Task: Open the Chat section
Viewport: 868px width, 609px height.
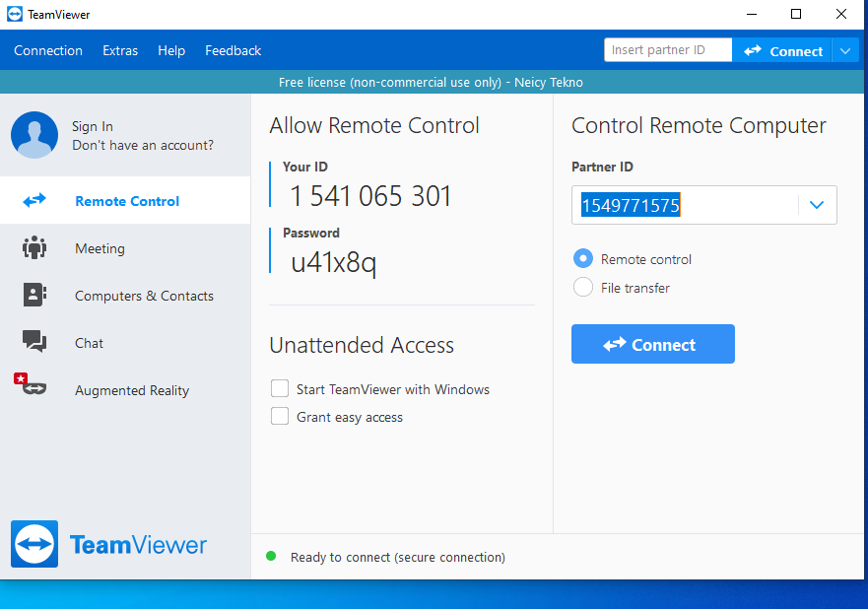Action: [125, 343]
